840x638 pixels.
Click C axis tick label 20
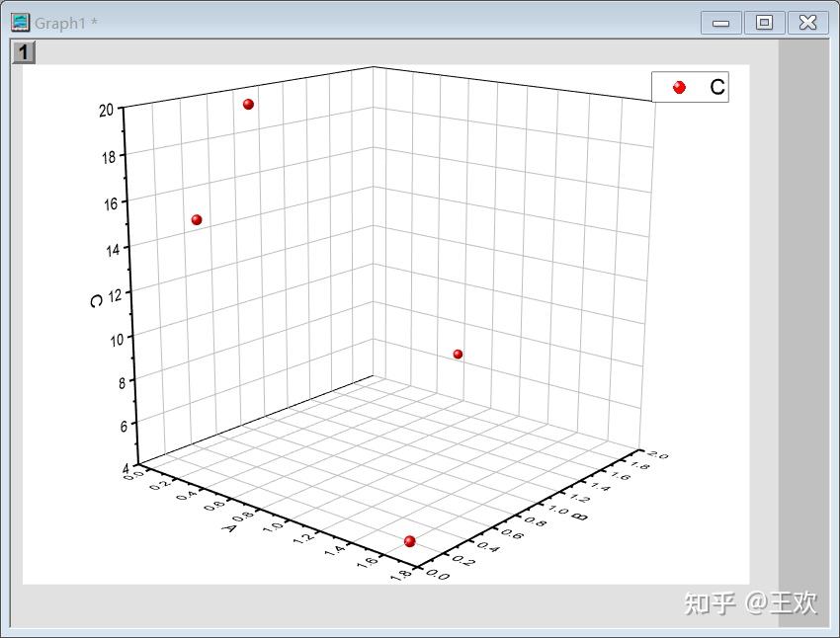click(107, 111)
